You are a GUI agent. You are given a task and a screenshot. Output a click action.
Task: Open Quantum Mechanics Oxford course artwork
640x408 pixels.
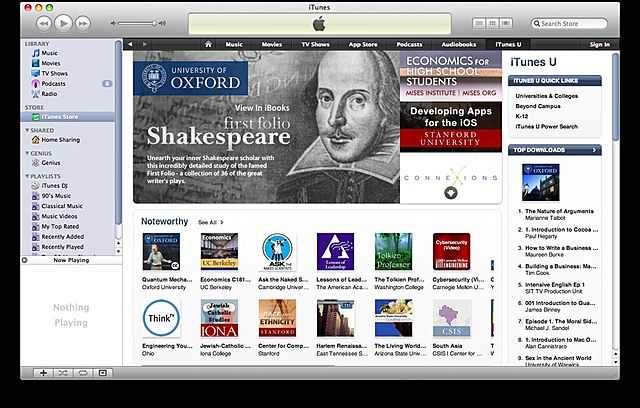[161, 252]
